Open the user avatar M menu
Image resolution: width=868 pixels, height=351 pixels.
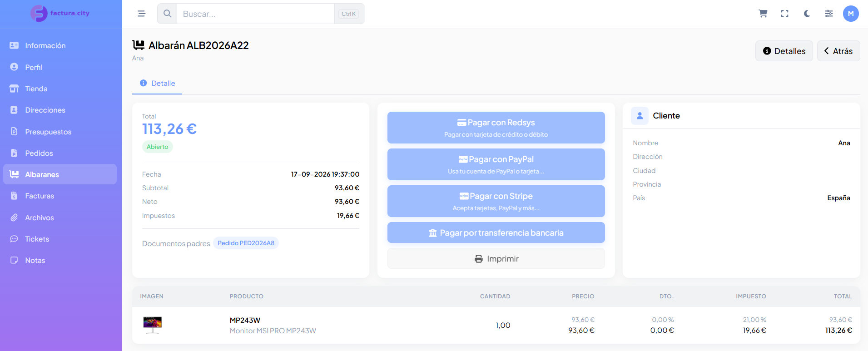point(851,14)
